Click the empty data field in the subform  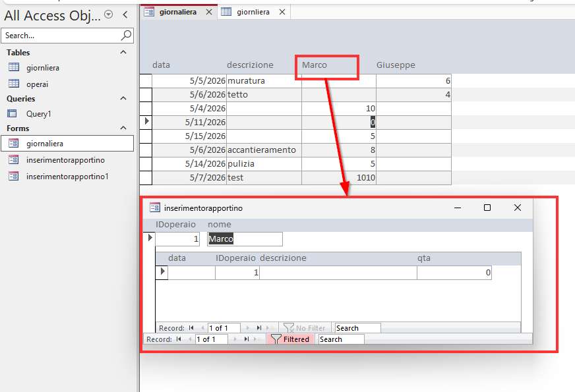pos(191,273)
